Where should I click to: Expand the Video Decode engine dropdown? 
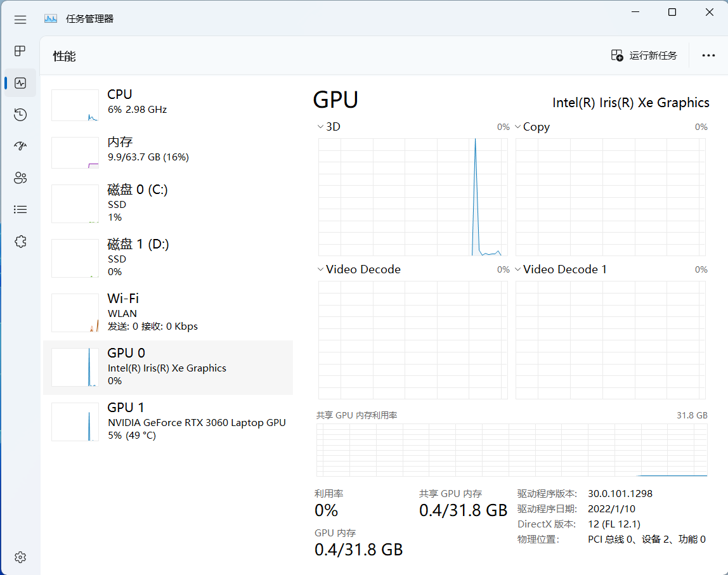tap(320, 269)
